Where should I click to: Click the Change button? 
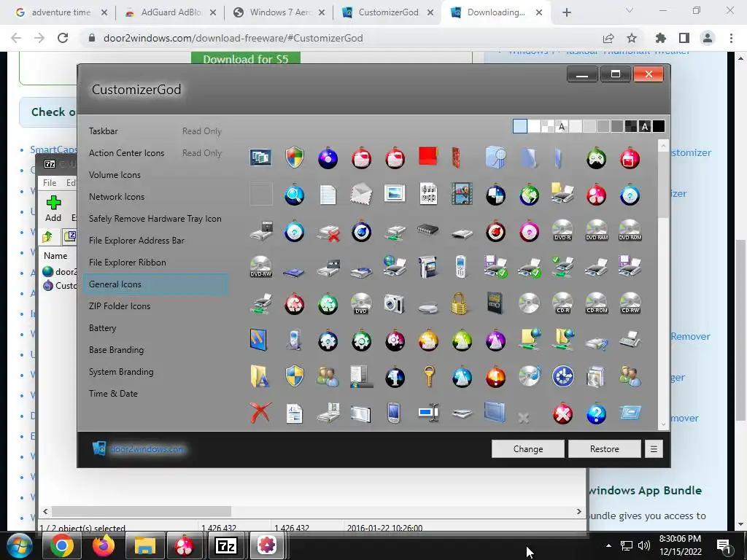pyautogui.click(x=528, y=449)
